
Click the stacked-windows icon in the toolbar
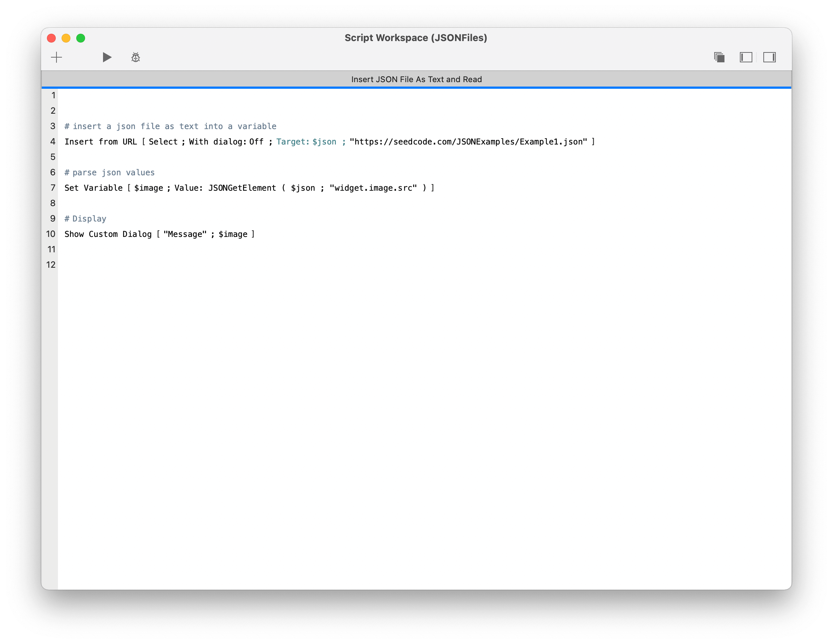(x=719, y=57)
